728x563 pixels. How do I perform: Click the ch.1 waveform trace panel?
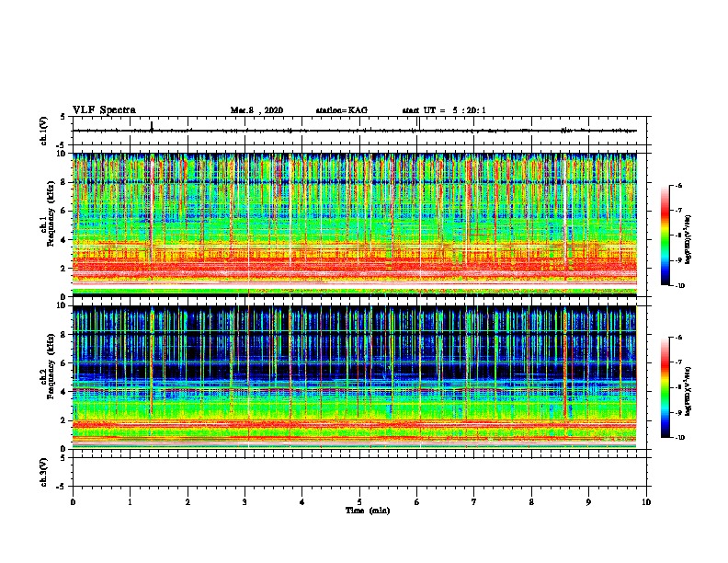(x=359, y=131)
